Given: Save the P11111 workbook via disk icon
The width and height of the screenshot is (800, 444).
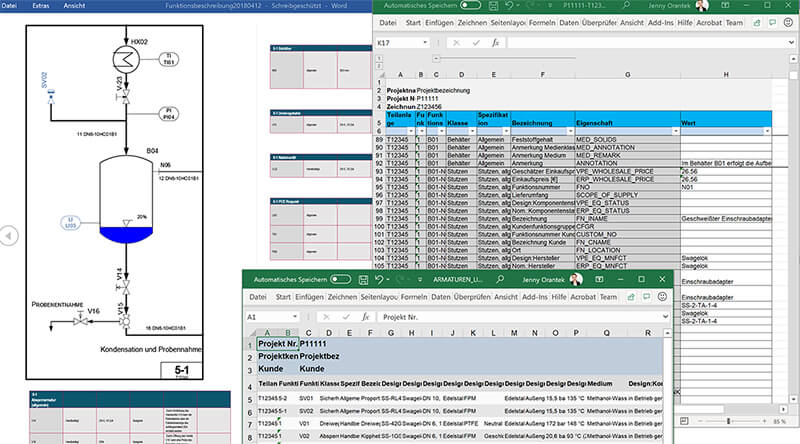Looking at the screenshot, I should [x=493, y=6].
